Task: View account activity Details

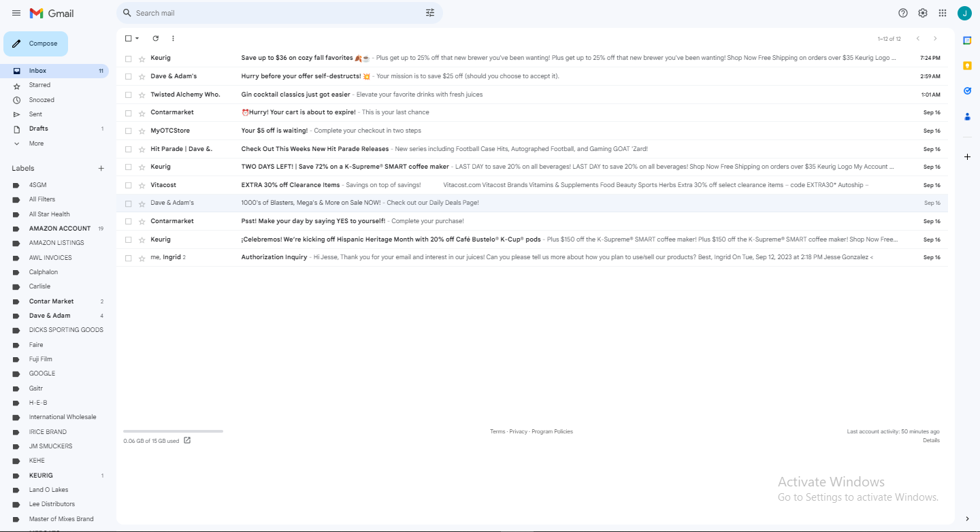Action: click(x=931, y=441)
